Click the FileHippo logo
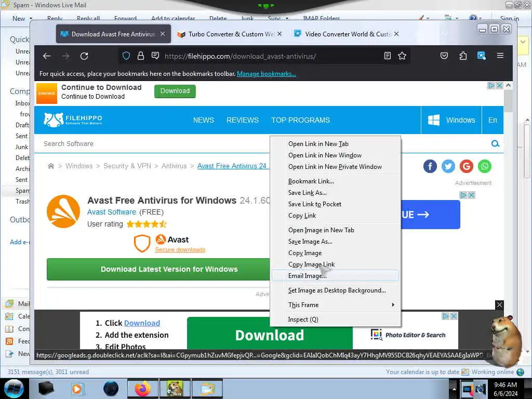 coord(73,120)
